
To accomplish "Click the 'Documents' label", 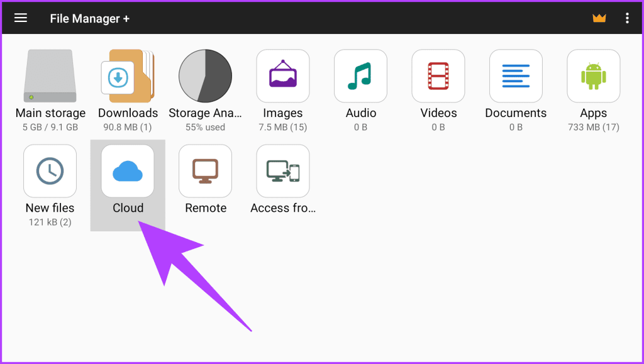I will [516, 113].
